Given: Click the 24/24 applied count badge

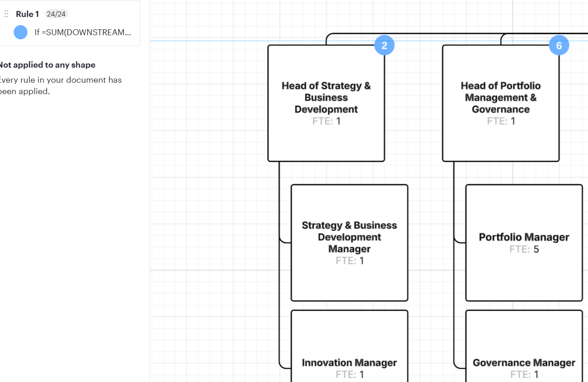Looking at the screenshot, I should pos(56,14).
